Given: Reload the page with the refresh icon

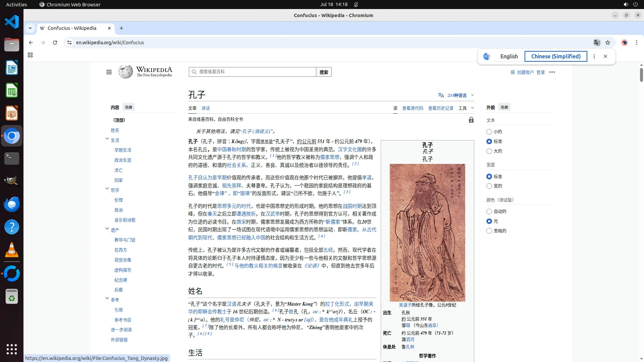Looking at the screenshot, I should 55,43.
